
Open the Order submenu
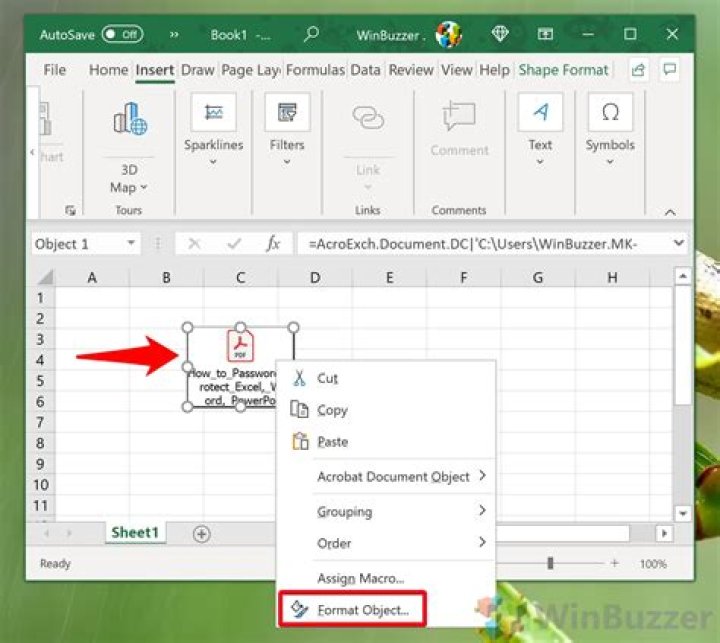click(386, 543)
